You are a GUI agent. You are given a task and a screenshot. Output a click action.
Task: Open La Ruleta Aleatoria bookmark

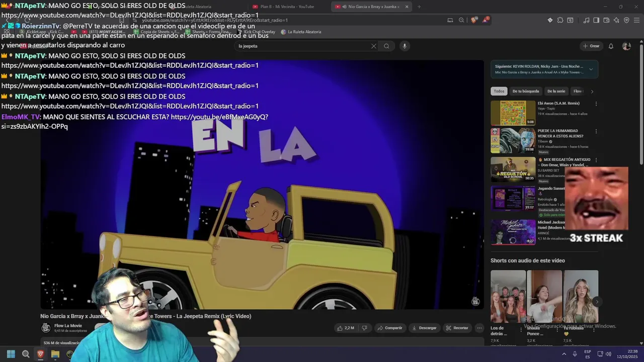pyautogui.click(x=301, y=32)
